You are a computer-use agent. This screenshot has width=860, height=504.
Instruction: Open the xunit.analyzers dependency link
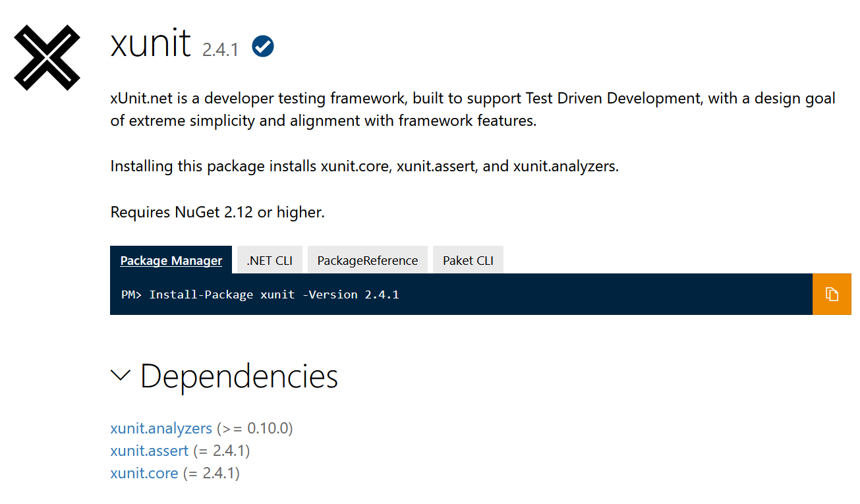[x=161, y=428]
